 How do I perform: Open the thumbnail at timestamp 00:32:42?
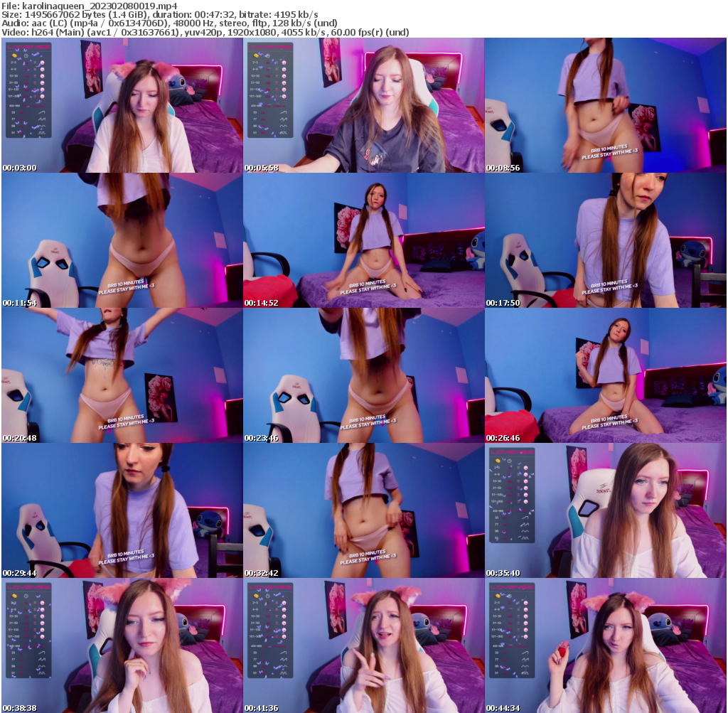(364, 509)
